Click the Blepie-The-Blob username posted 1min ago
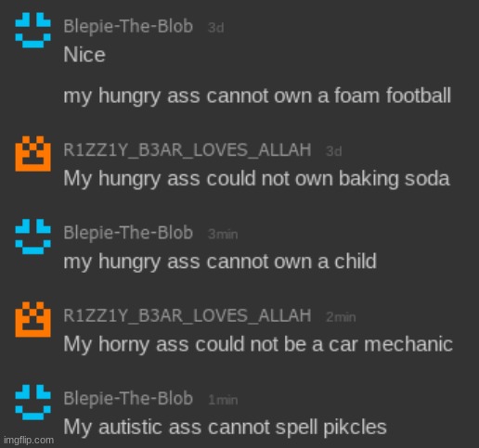 pos(128,399)
